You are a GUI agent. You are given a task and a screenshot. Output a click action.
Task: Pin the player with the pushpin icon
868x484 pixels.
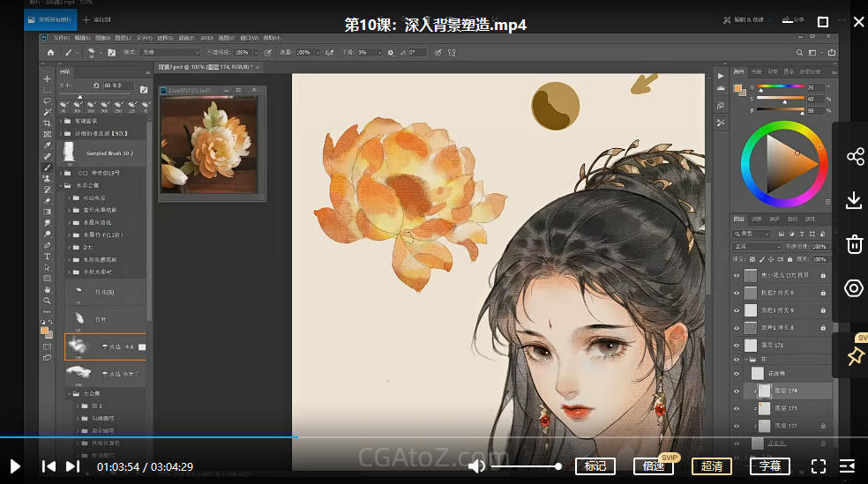[x=854, y=355]
